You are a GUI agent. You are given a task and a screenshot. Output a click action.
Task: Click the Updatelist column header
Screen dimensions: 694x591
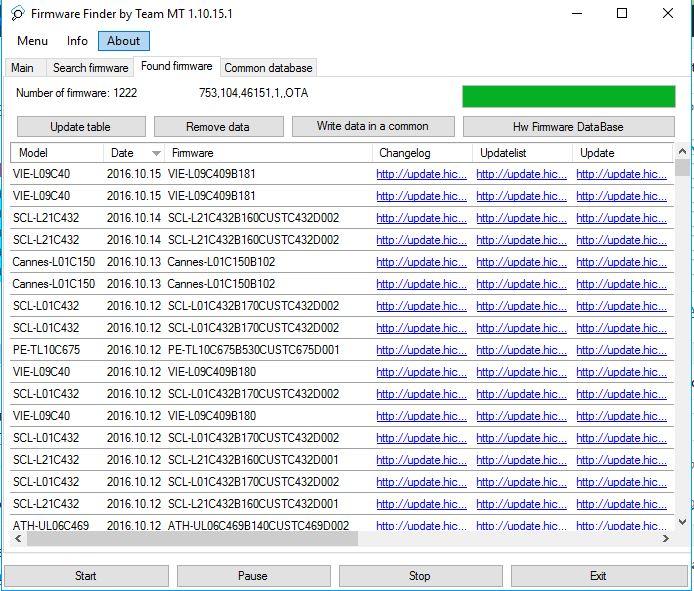pos(523,153)
